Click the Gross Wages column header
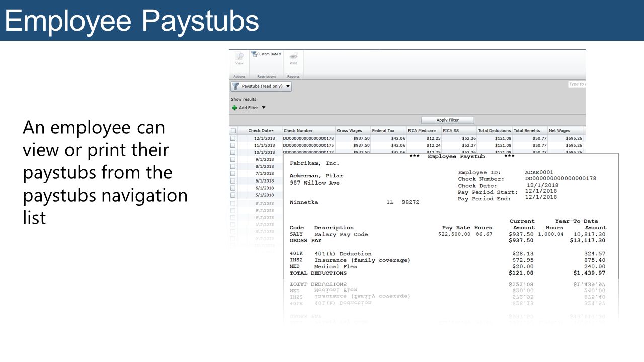The width and height of the screenshot is (644, 362). pyautogui.click(x=353, y=131)
